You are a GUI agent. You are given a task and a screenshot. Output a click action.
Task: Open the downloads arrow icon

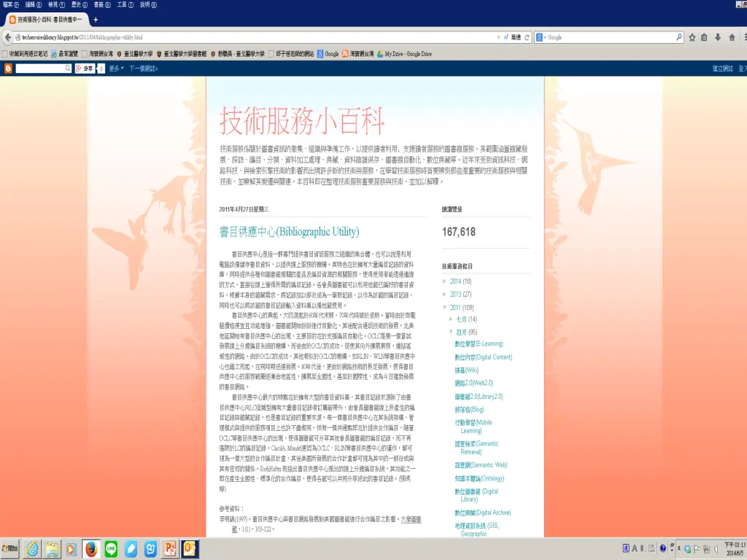pos(719,37)
